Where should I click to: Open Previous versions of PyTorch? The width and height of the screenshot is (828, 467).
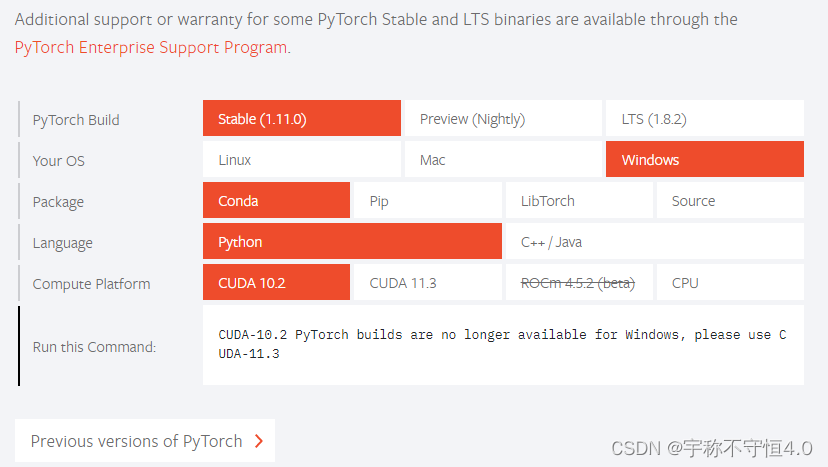pos(137,441)
